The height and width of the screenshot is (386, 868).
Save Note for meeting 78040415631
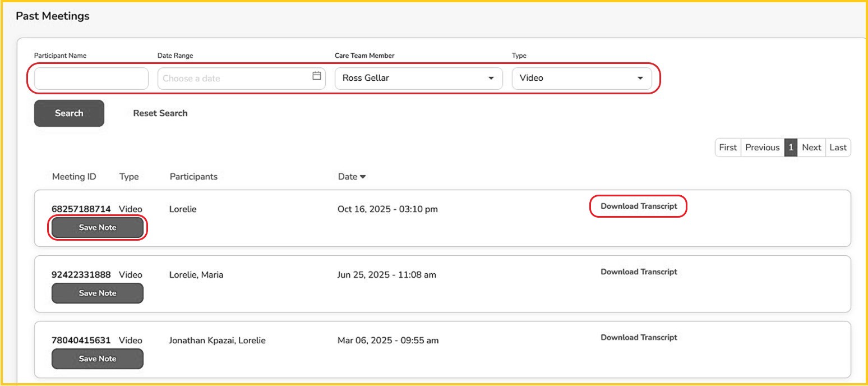(98, 359)
